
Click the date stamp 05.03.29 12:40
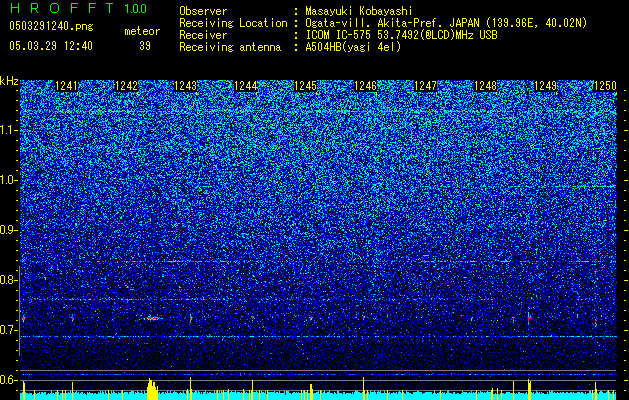click(x=51, y=46)
